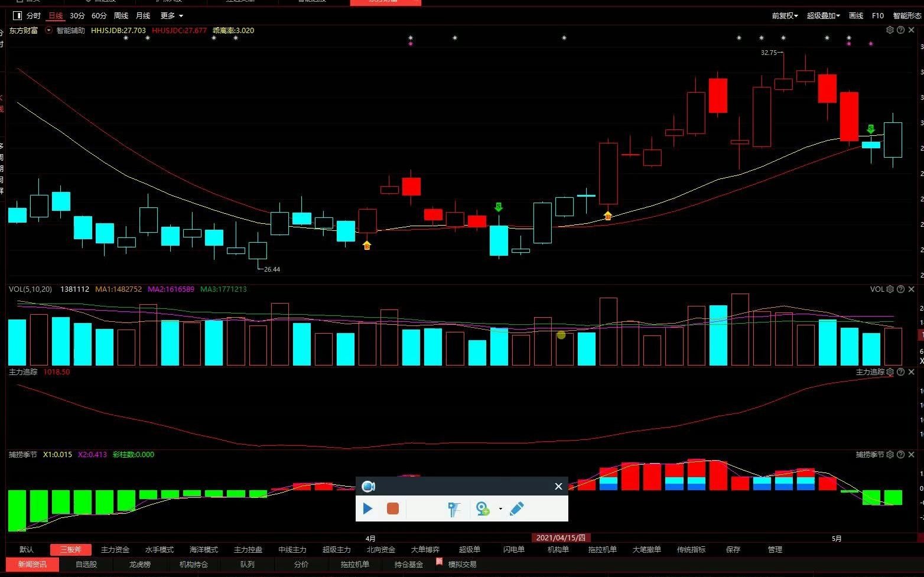Click the 画线 drawing tool button
924x577 pixels.
856,16
